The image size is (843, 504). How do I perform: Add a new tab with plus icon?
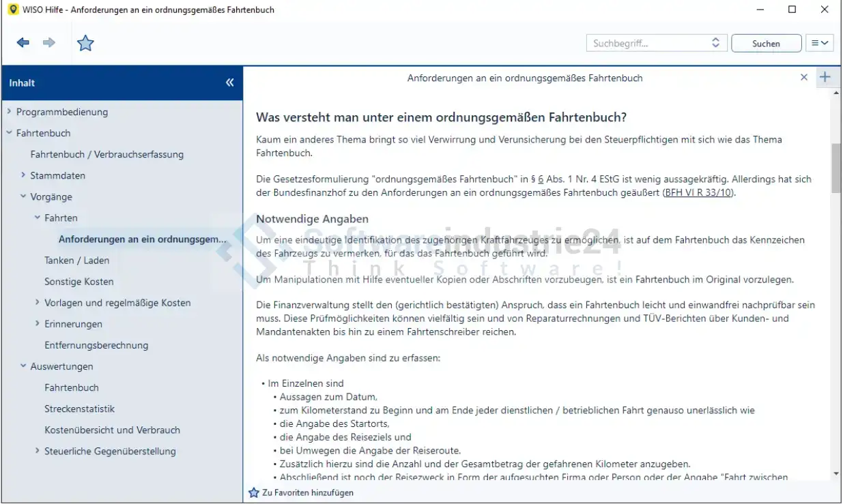tap(825, 77)
